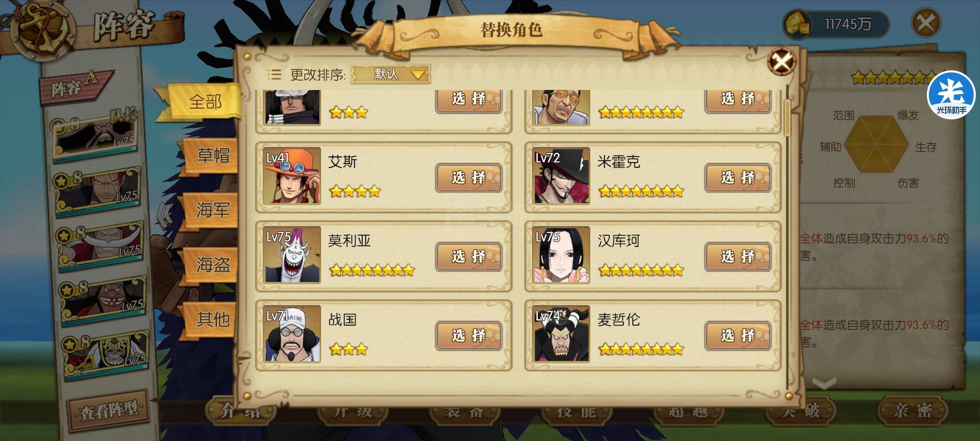Close the 替换角色 dialog

coord(782,61)
